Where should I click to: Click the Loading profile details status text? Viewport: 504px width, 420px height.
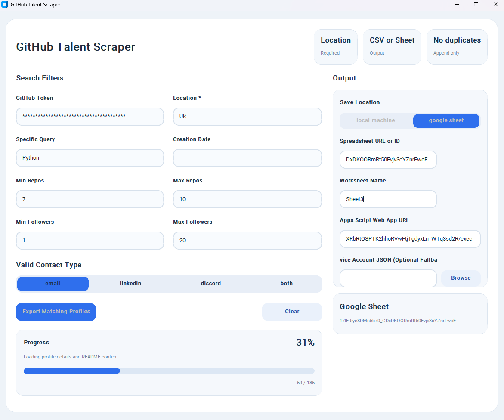pyautogui.click(x=73, y=357)
